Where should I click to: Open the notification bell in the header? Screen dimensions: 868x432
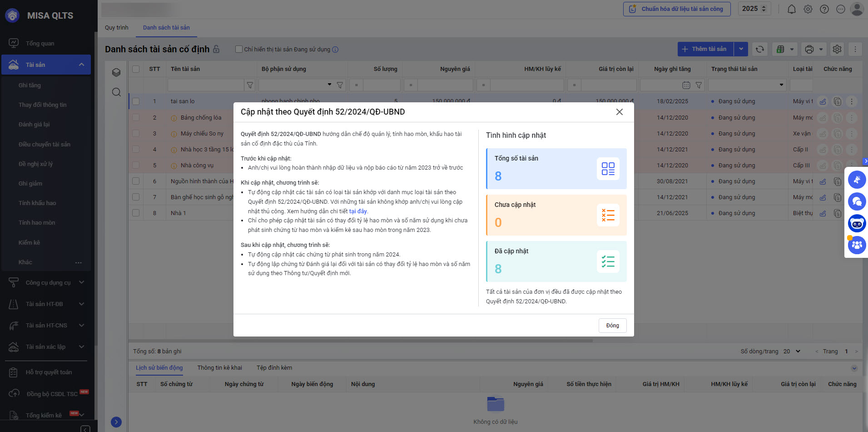[x=791, y=9]
